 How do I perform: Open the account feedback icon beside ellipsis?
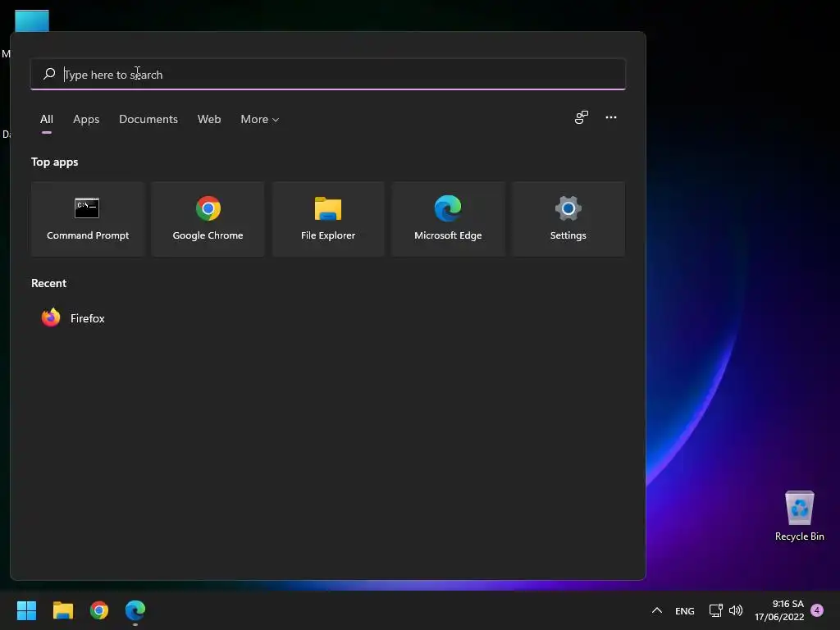pyautogui.click(x=582, y=117)
